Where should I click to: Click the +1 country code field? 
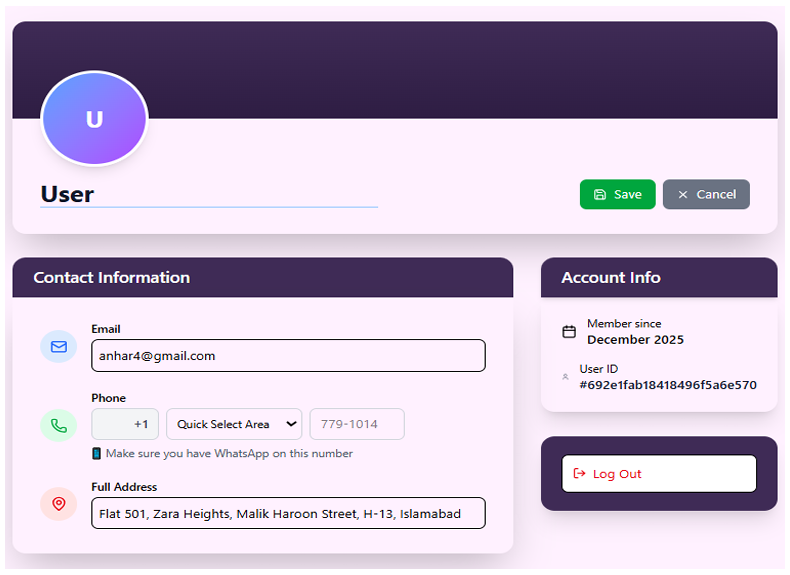click(125, 424)
